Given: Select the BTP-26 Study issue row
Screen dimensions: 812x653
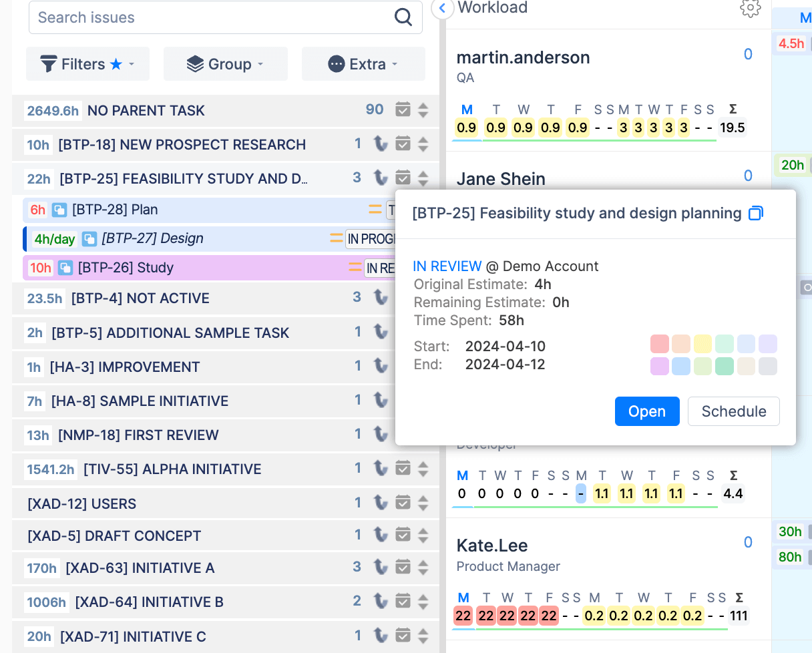Looking at the screenshot, I should 200,268.
